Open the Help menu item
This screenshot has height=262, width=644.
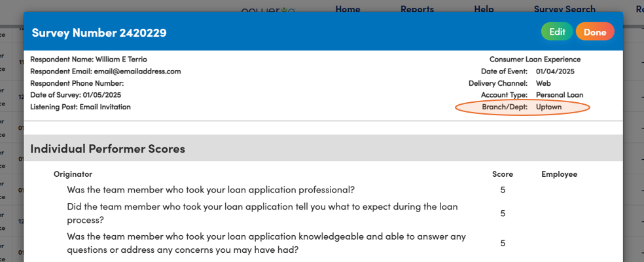pos(484,9)
